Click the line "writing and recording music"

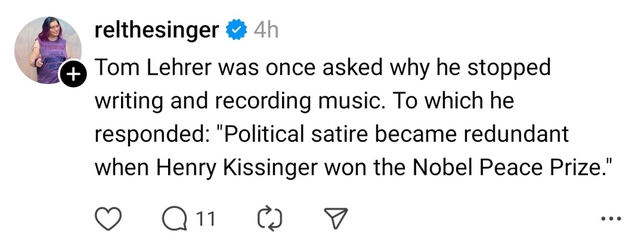(242, 102)
